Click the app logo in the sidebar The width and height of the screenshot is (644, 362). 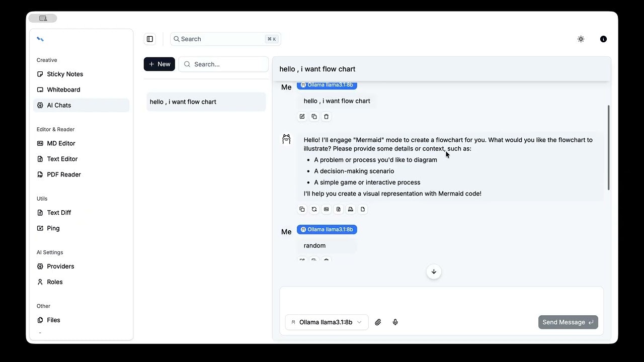coord(40,39)
